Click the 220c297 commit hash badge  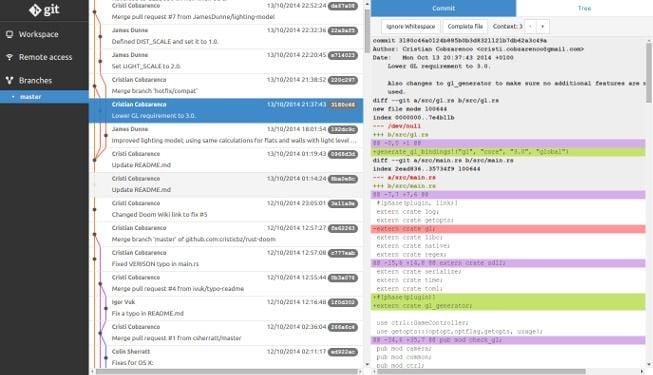[x=343, y=80]
